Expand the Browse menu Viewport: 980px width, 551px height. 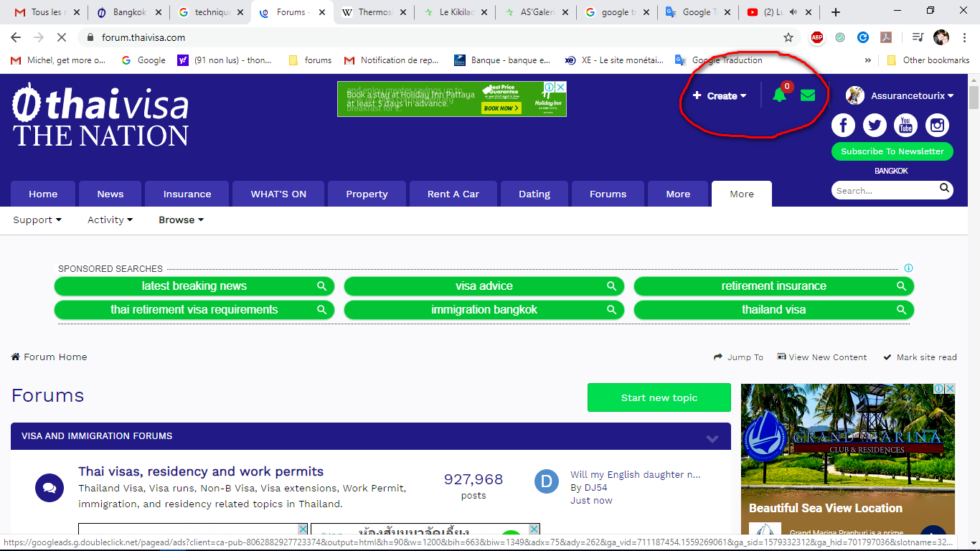tap(181, 220)
